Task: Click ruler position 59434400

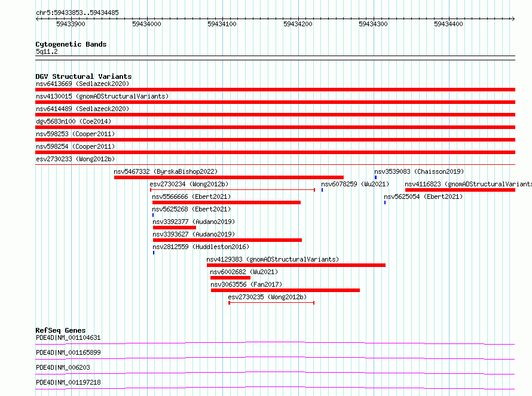Action: (x=448, y=24)
